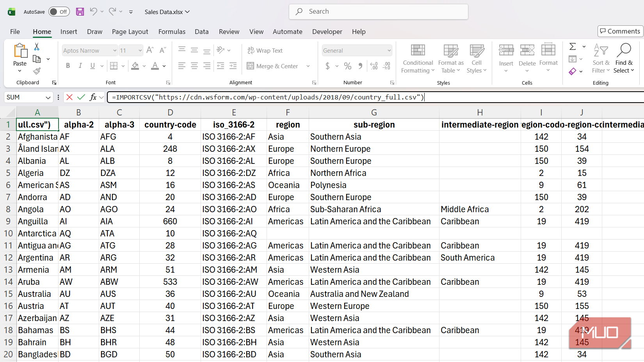Click Delete cells button
Image resolution: width=644 pixels, height=362 pixels.
527,59
